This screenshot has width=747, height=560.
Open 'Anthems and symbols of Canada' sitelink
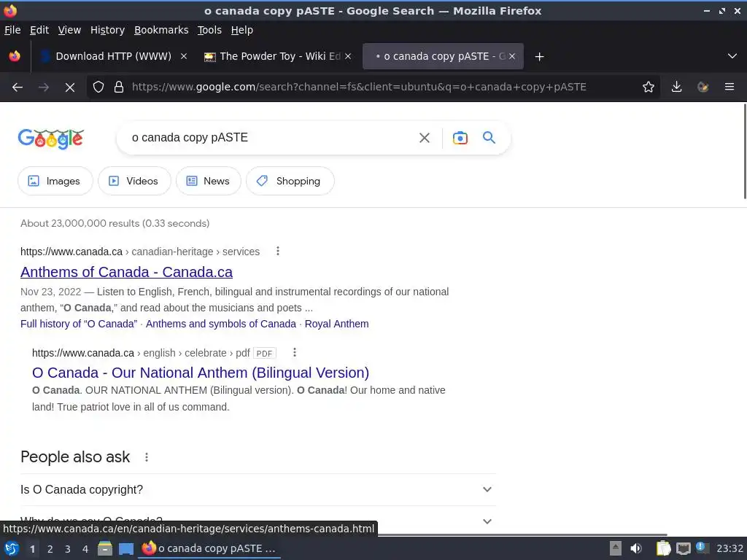[220, 324]
